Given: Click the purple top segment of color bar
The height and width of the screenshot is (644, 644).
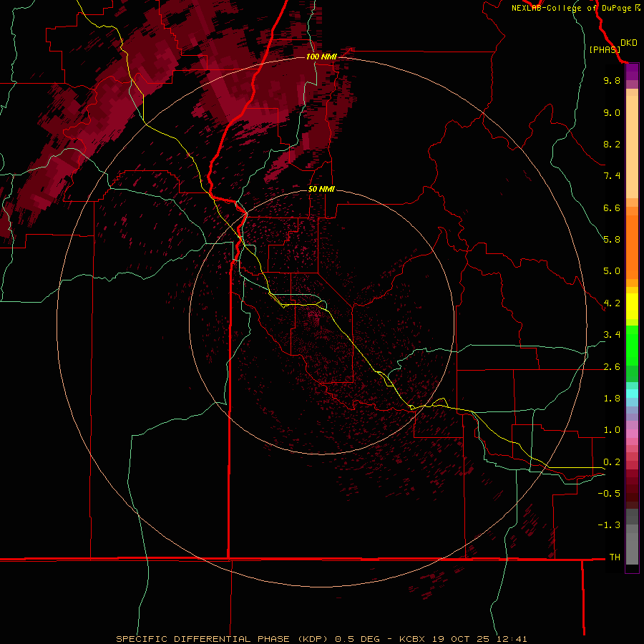Looking at the screenshot, I should (x=632, y=72).
